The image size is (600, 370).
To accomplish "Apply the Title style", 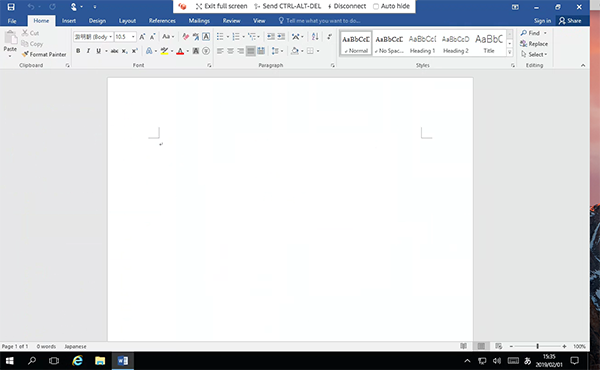I will (x=489, y=44).
